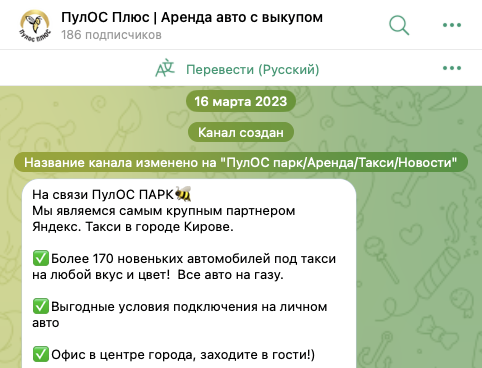Click the bee emoji in the message
482x368 pixels.
tap(183, 194)
